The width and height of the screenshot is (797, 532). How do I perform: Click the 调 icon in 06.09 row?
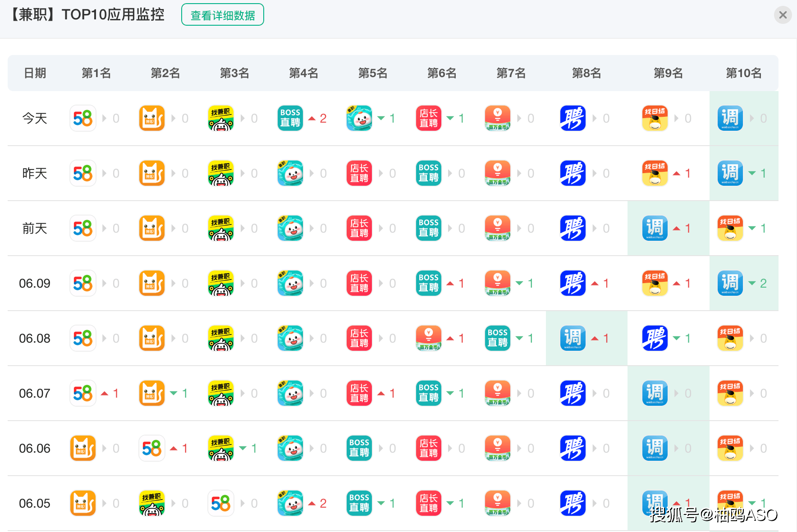click(730, 283)
